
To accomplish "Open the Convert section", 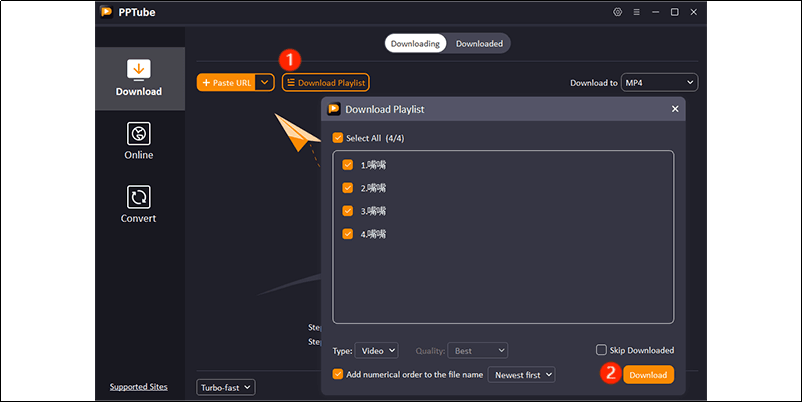I will tap(139, 204).
